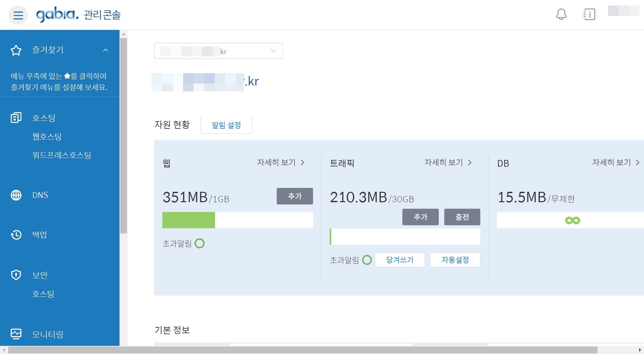Screen dimensions: 644x354
Task: Click the favorites star icon
Action: [16, 50]
